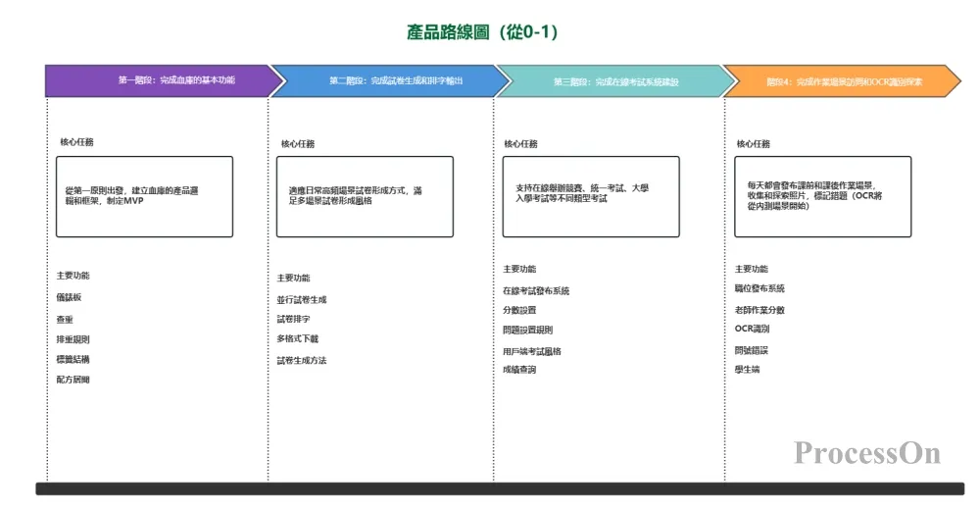
Task: Click the dark horizontal bar at bottom
Action: [x=500, y=488]
